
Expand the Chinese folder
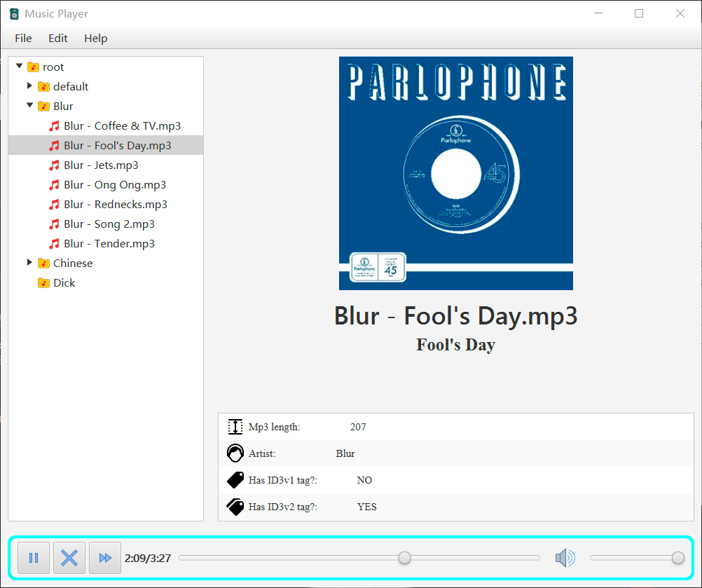tap(29, 263)
